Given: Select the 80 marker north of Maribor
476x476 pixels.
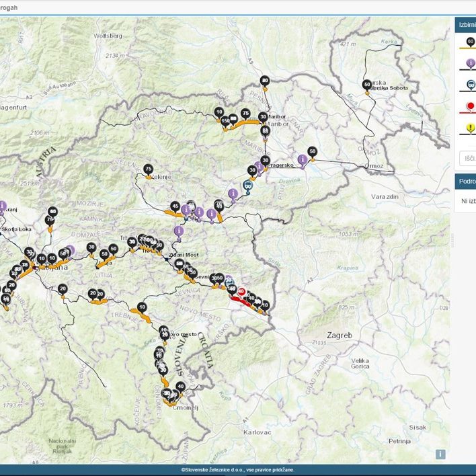Looking at the screenshot, I should (x=265, y=81).
